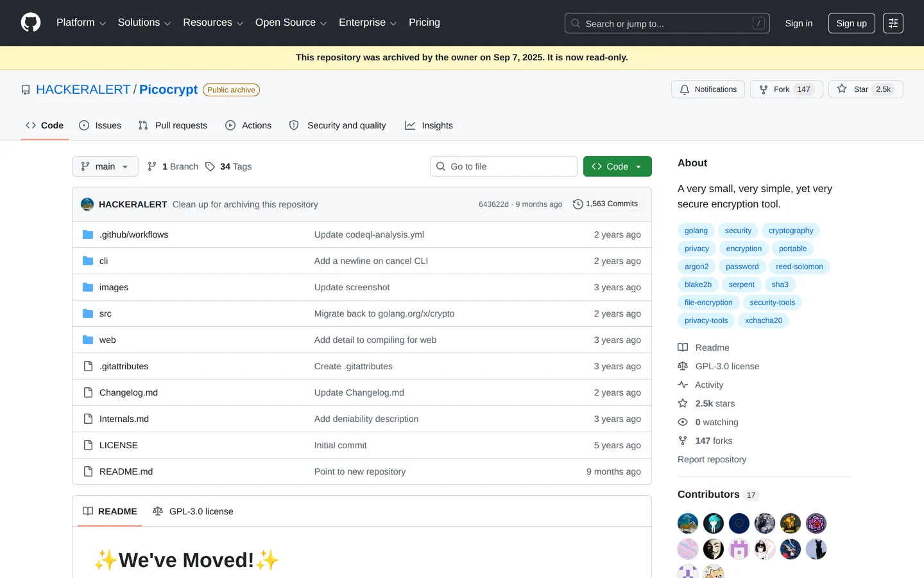Click the golang topic tag

pyautogui.click(x=696, y=231)
